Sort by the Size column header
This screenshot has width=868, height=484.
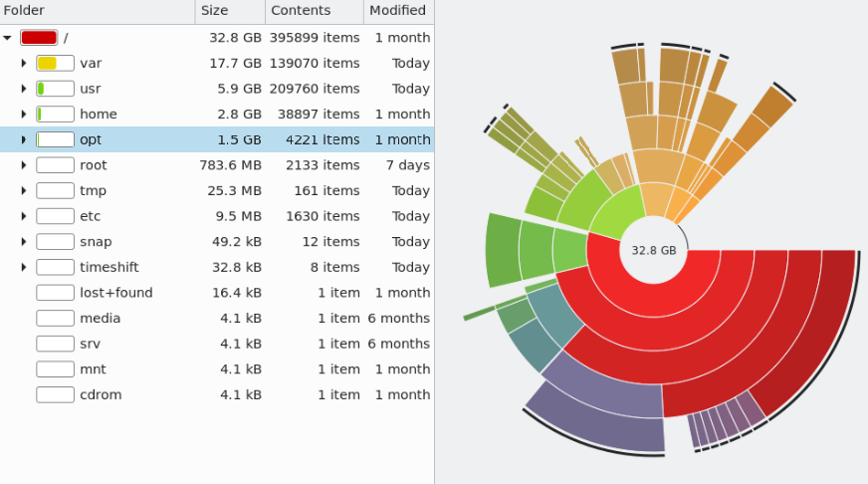point(230,11)
